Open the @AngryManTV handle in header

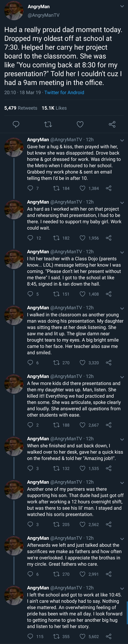click(x=44, y=15)
